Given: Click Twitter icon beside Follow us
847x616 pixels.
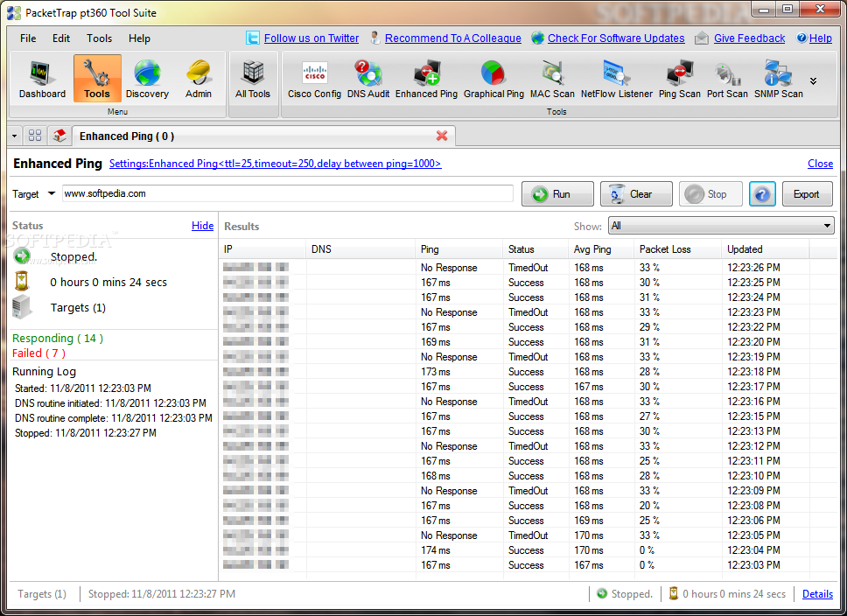Looking at the screenshot, I should (252, 38).
